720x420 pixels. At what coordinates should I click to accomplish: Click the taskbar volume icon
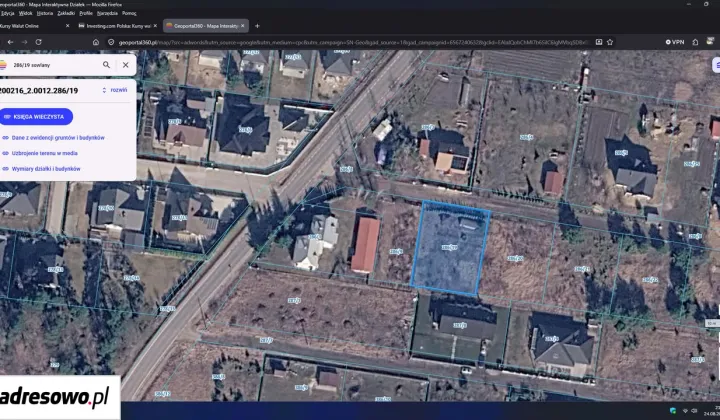click(694, 410)
